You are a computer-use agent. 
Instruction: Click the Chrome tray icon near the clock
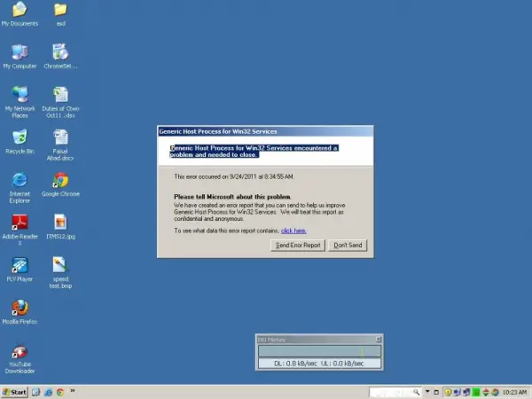pos(495,393)
